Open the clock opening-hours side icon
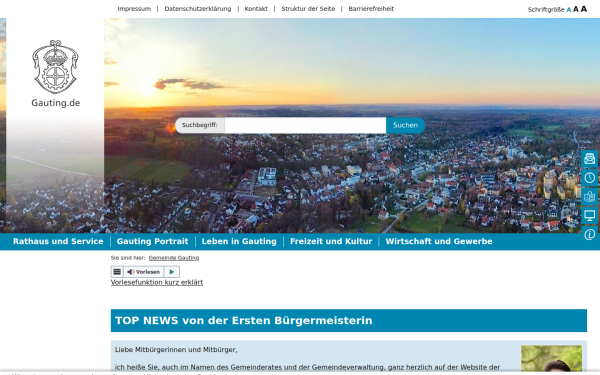This screenshot has height=375, width=600. (x=590, y=178)
